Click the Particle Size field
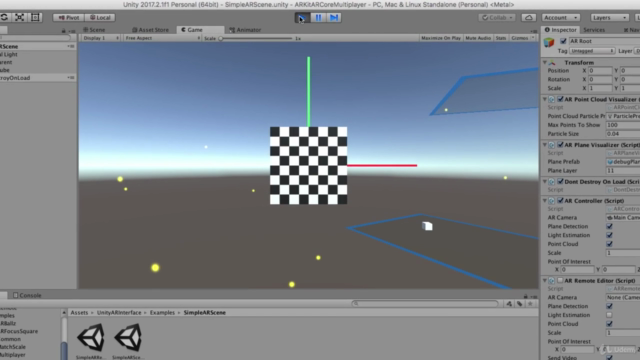Viewport: 640px width, 360px height. point(623,134)
